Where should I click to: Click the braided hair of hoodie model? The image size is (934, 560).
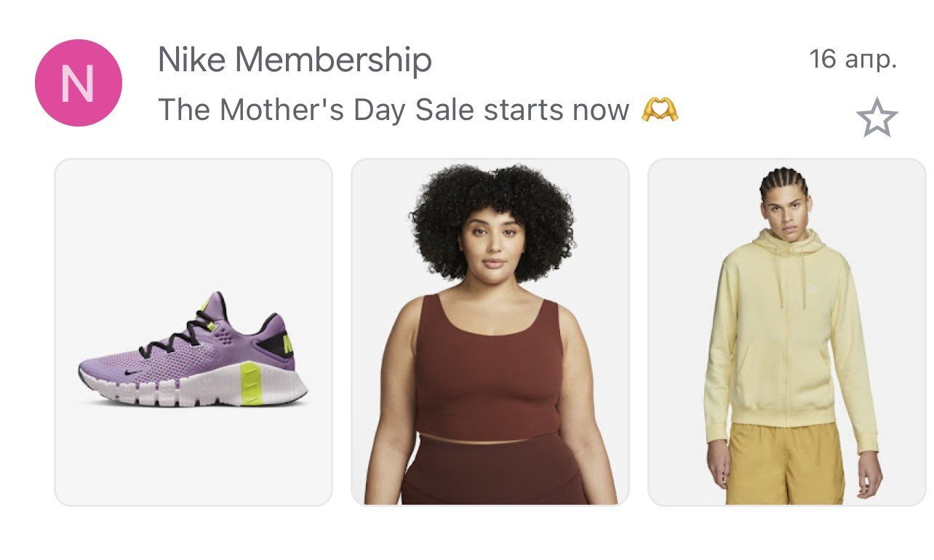[783, 180]
